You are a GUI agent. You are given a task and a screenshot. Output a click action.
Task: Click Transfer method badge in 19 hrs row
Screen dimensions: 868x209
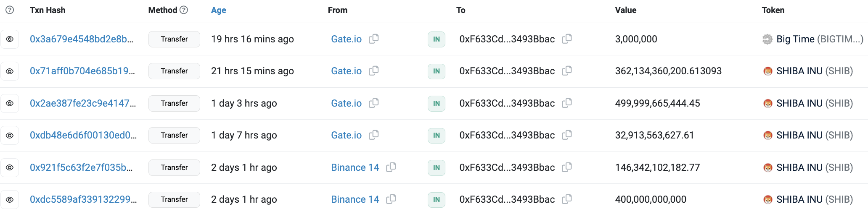(x=174, y=39)
